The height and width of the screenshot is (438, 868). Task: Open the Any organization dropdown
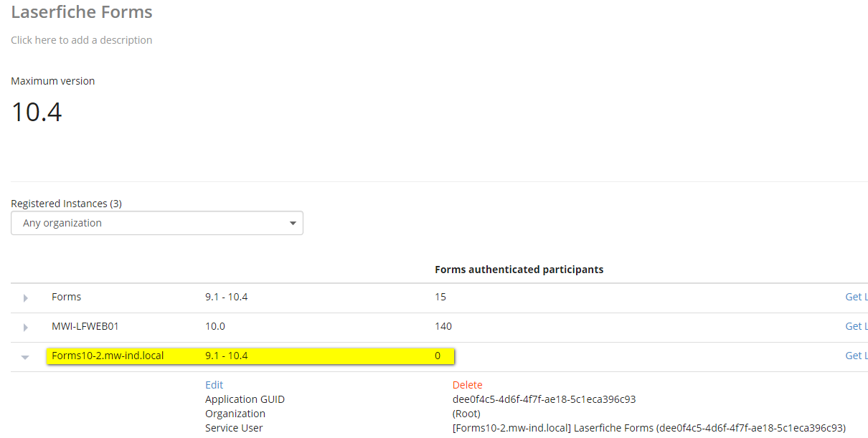pyautogui.click(x=157, y=223)
